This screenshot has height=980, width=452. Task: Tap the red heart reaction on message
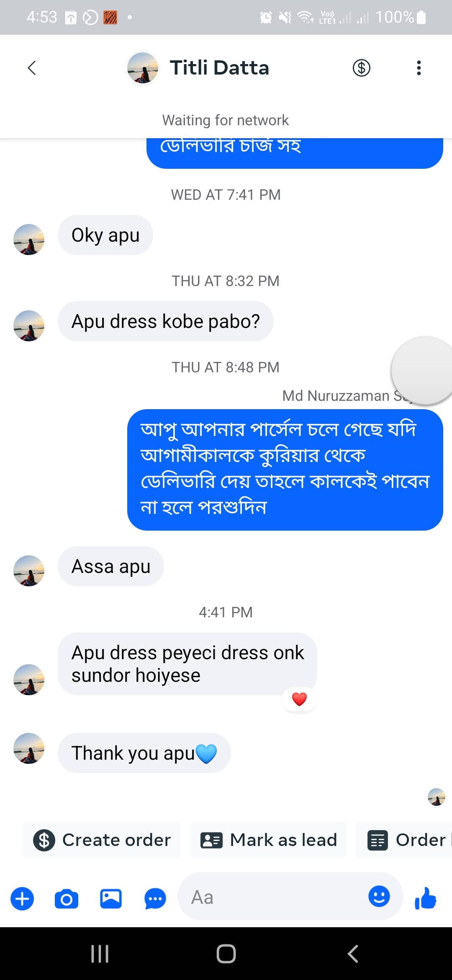299,699
